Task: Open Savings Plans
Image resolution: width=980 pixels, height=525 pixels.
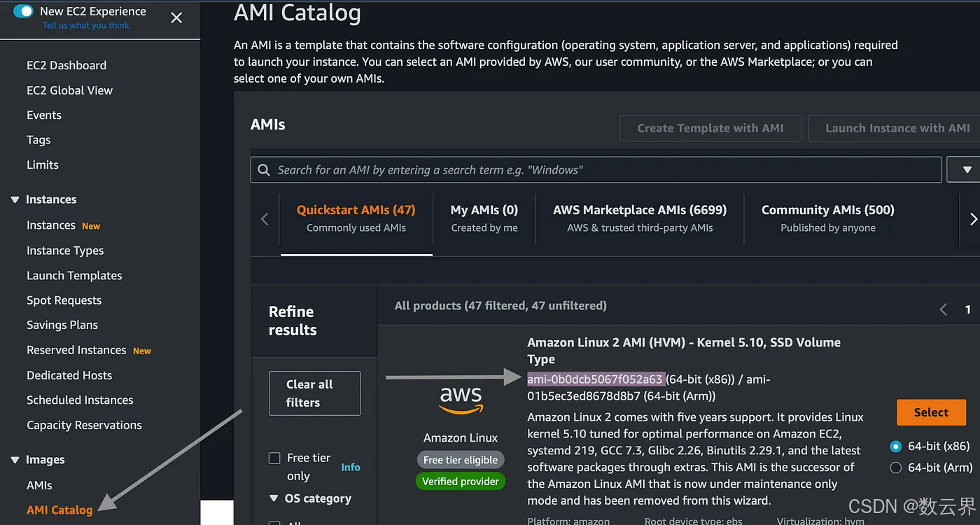Action: 62,325
